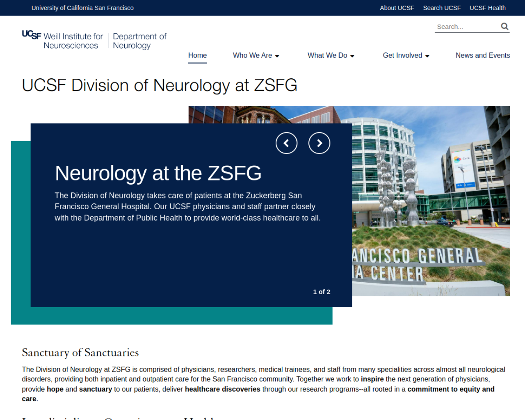Click University of California San Francisco link

(x=82, y=8)
